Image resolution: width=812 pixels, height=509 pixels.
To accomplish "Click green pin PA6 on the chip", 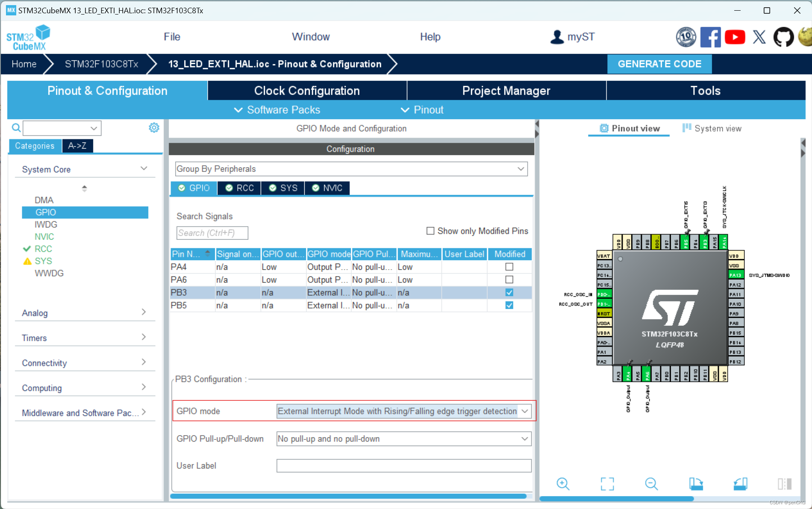I will click(647, 375).
